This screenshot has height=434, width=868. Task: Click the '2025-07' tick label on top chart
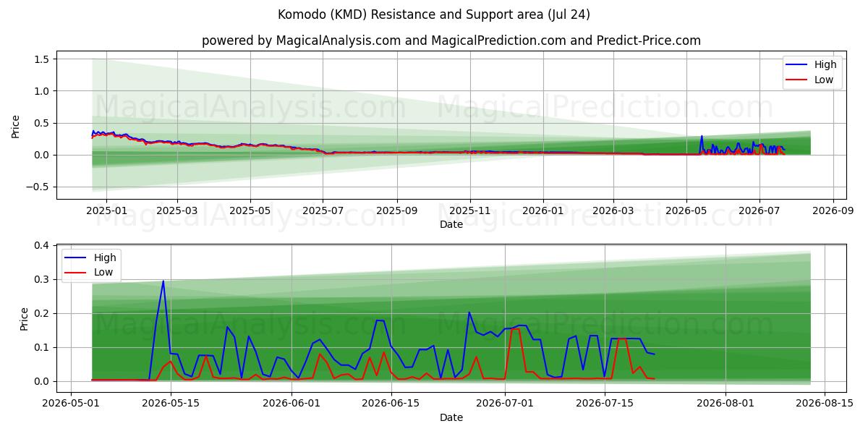tap(323, 210)
